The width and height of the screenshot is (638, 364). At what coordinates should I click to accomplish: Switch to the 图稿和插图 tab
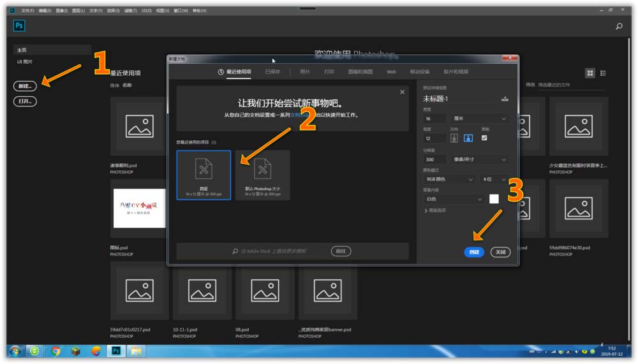tap(360, 72)
